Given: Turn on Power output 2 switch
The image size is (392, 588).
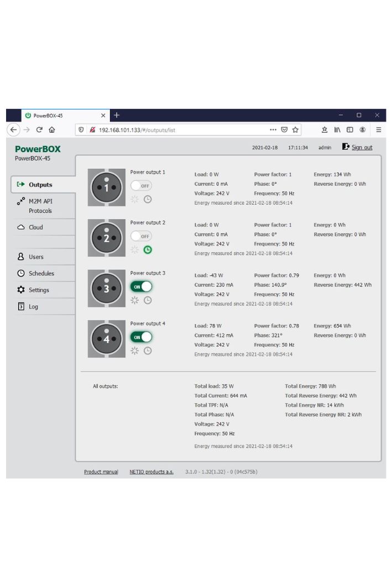Looking at the screenshot, I should click(141, 236).
